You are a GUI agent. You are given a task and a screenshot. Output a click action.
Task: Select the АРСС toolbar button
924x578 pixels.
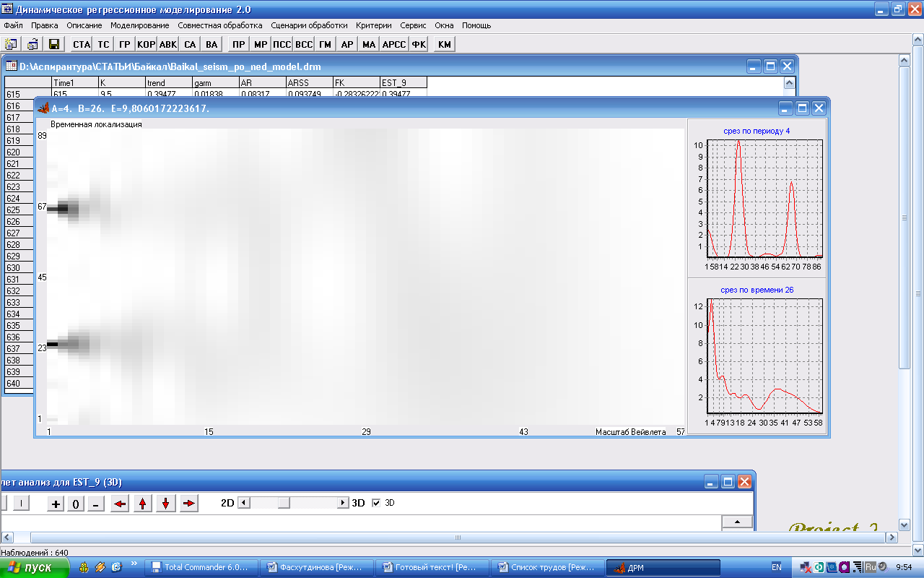coord(393,45)
